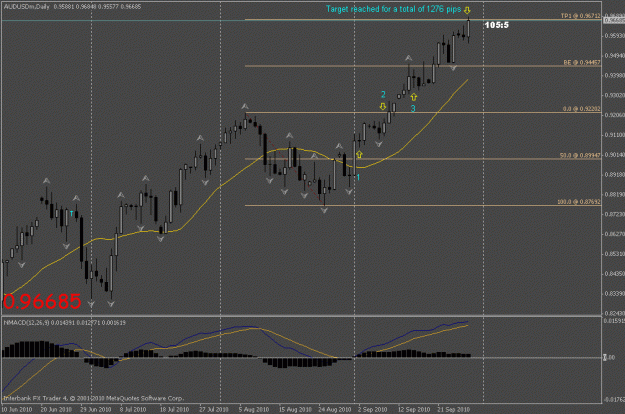Image resolution: width=625 pixels, height=414 pixels.
Task: Click the 29 Jun 2010 date label
Action: 96,409
